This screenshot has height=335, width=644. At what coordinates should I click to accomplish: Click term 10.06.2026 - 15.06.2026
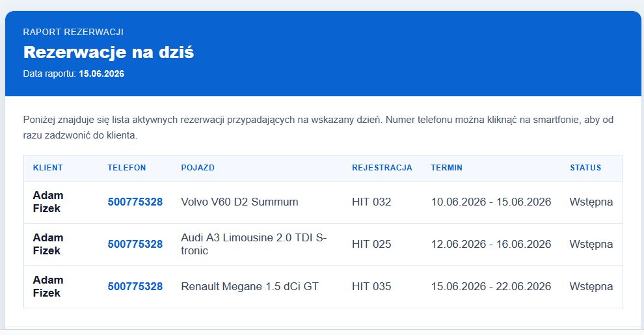tap(490, 202)
